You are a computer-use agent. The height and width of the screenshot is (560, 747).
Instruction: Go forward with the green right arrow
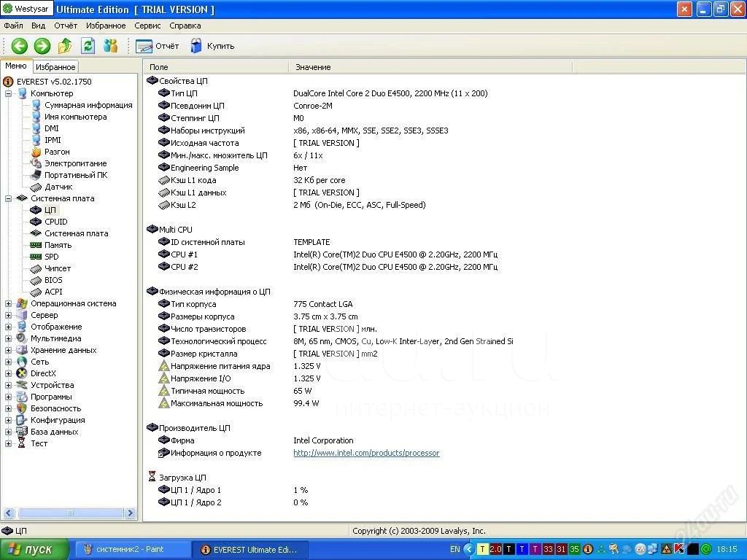click(x=42, y=46)
